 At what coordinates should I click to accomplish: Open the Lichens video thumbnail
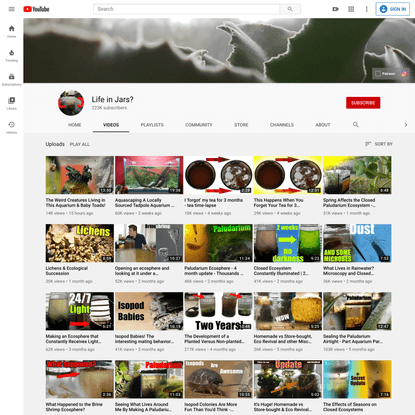(x=80, y=243)
